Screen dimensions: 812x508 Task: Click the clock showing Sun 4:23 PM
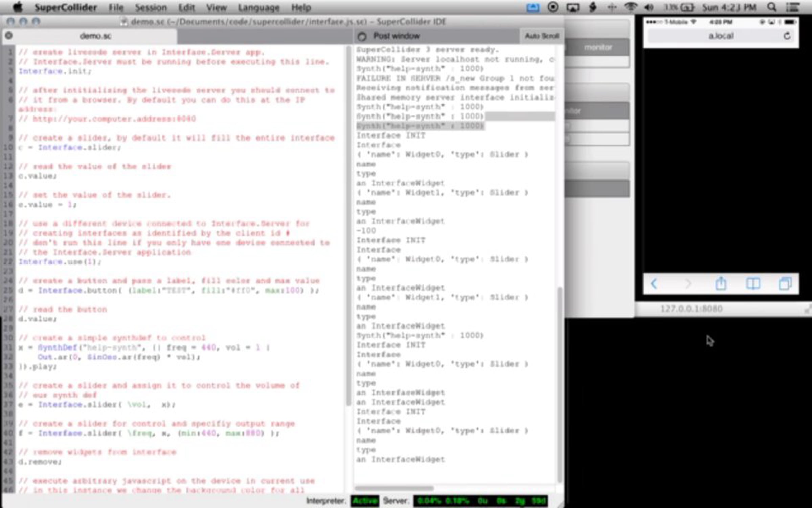[x=729, y=7]
